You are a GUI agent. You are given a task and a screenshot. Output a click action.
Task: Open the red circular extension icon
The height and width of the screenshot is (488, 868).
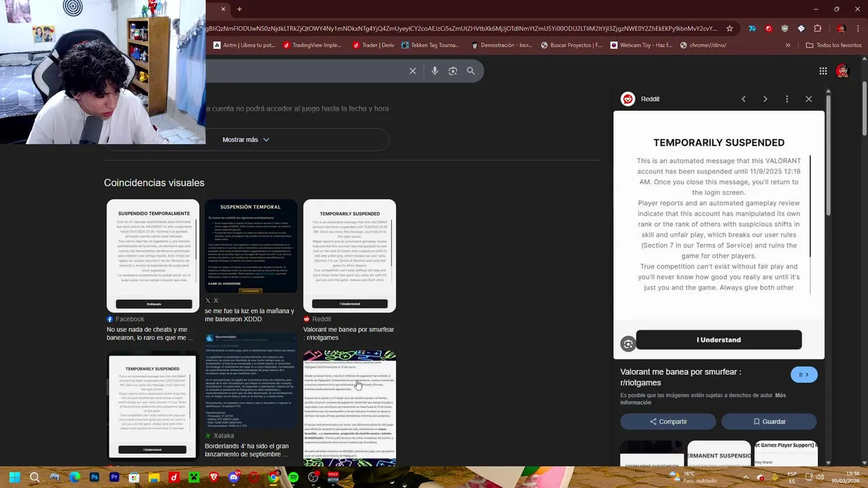(768, 28)
